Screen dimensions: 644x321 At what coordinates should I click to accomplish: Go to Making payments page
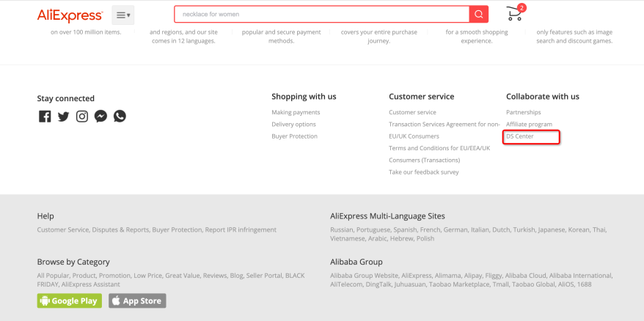pyautogui.click(x=296, y=112)
